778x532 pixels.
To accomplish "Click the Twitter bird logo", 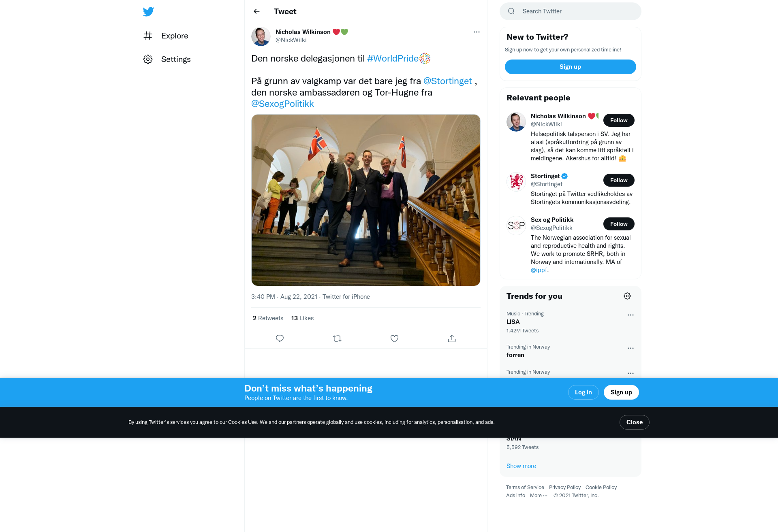I will [148, 11].
